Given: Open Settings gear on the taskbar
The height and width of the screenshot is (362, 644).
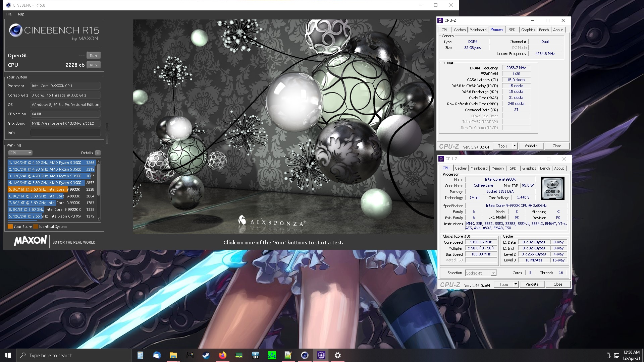Looking at the screenshot, I should click(x=337, y=355).
